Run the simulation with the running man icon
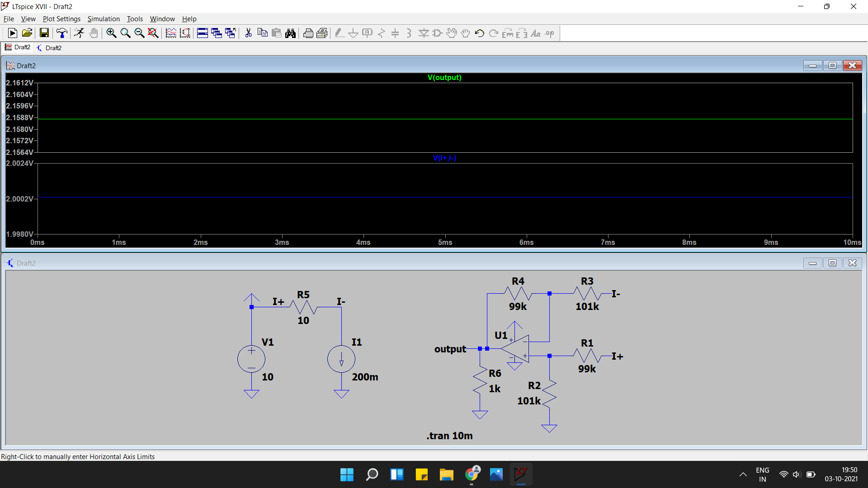The width and height of the screenshot is (868, 488). 79,33
